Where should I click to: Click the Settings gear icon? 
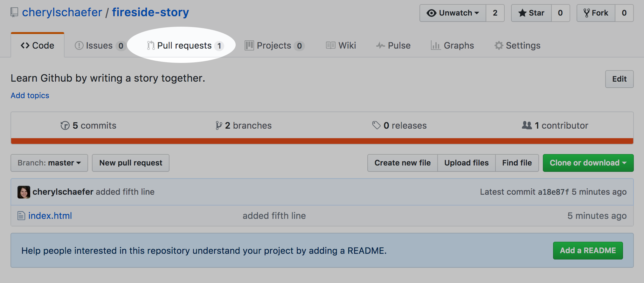coord(499,45)
